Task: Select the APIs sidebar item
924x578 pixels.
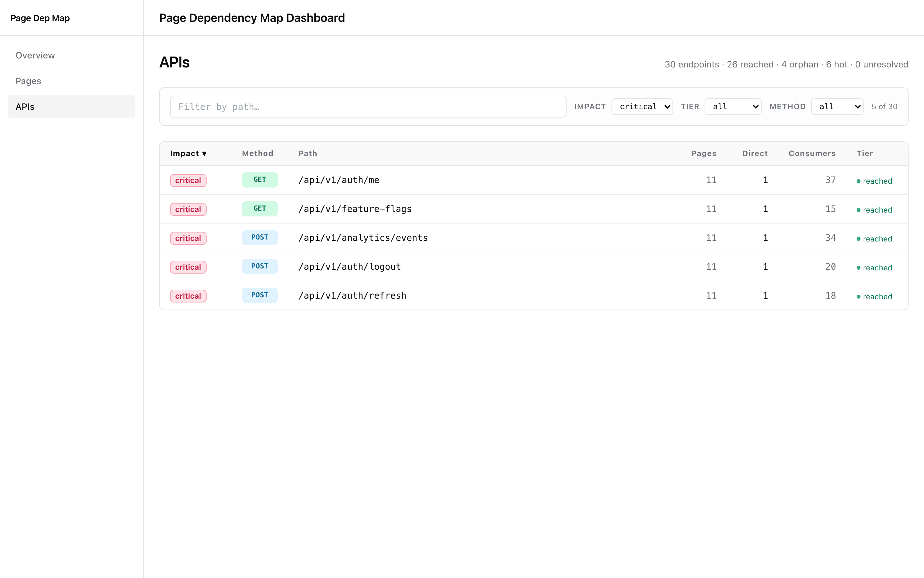Action: [72, 107]
